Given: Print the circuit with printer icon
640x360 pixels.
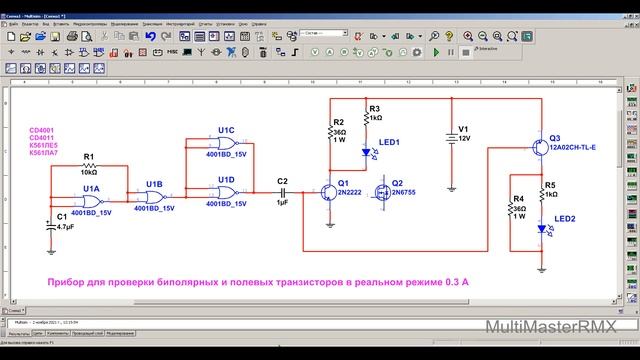Looking at the screenshot, I should coord(72,37).
